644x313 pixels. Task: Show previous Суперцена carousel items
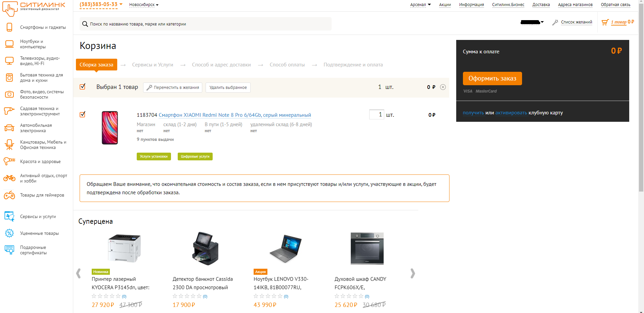[x=79, y=273]
